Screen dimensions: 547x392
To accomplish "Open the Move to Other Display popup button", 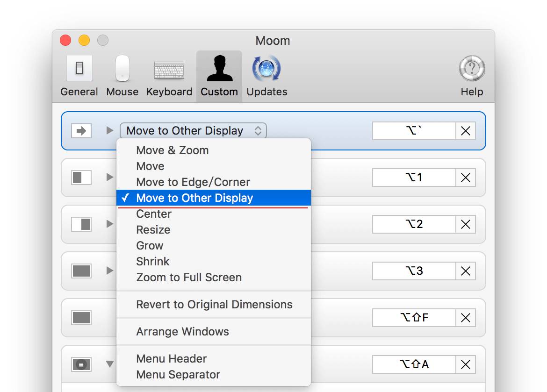I will (193, 131).
